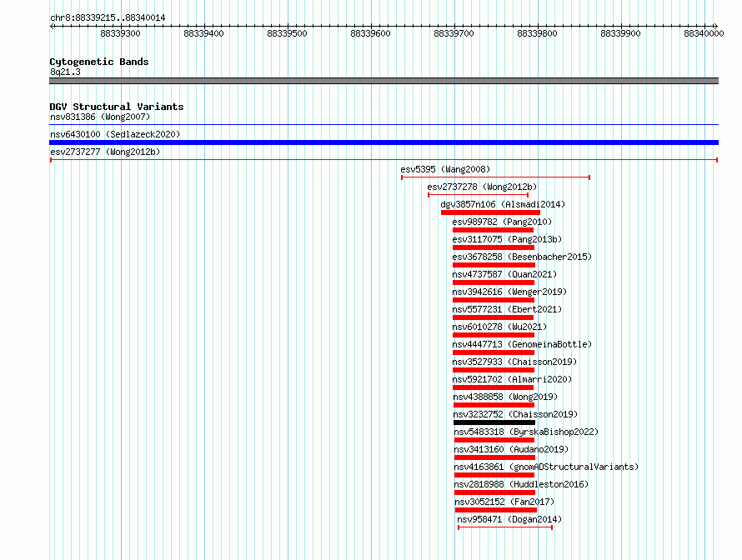Click the thick blue nsv6430100 bar

point(384,142)
